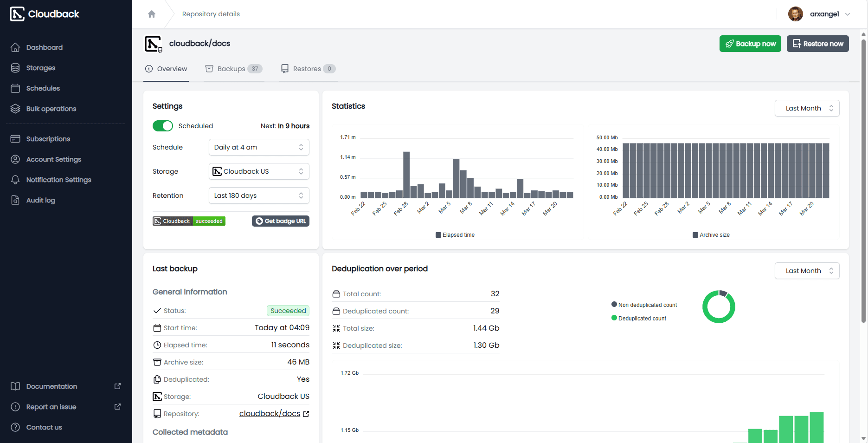Click the Contact us help icon
Screen dimensions: 868x443
click(x=15, y=427)
